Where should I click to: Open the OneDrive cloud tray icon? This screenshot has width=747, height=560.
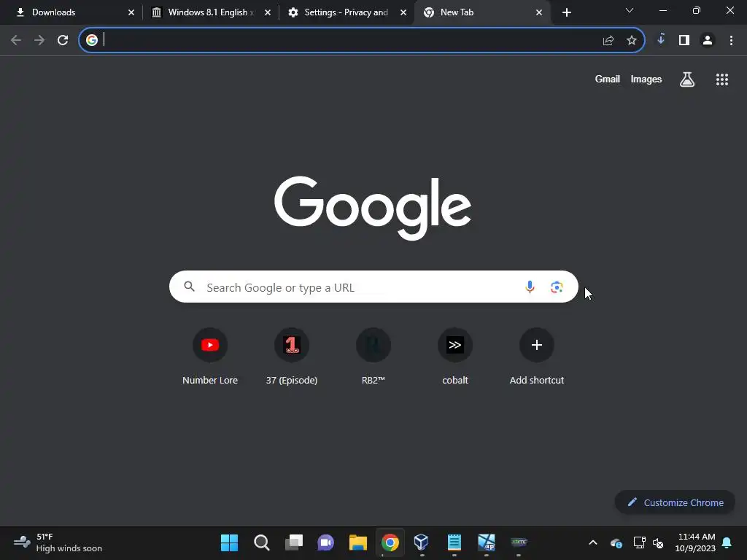click(x=616, y=542)
